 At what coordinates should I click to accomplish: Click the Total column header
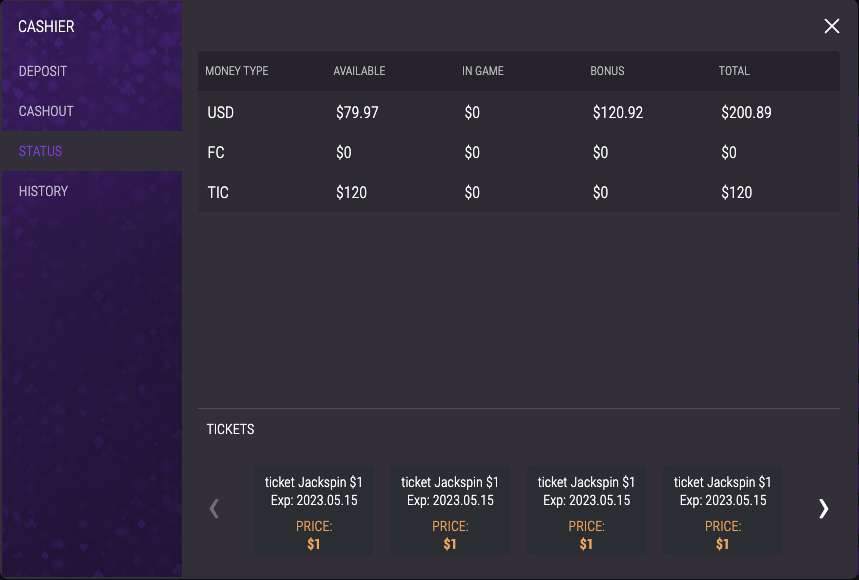click(734, 71)
